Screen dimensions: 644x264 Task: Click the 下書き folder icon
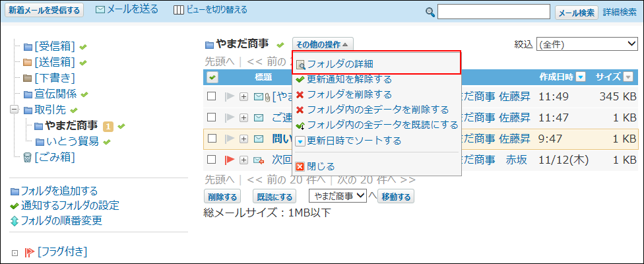(x=28, y=78)
